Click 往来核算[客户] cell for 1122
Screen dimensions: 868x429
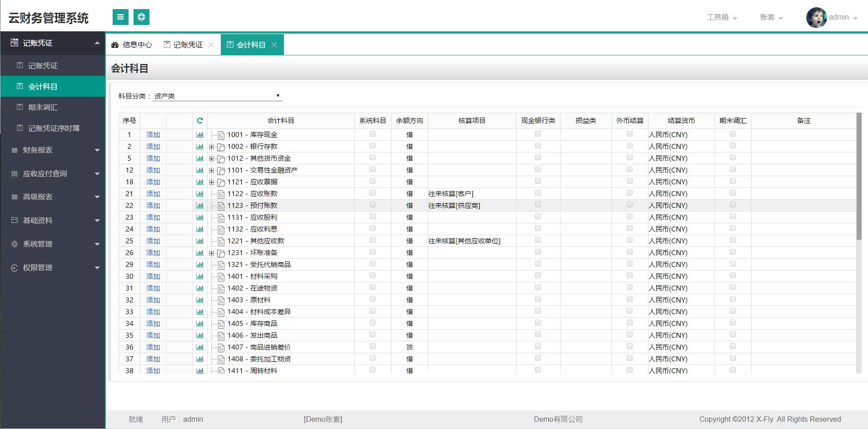coord(472,194)
